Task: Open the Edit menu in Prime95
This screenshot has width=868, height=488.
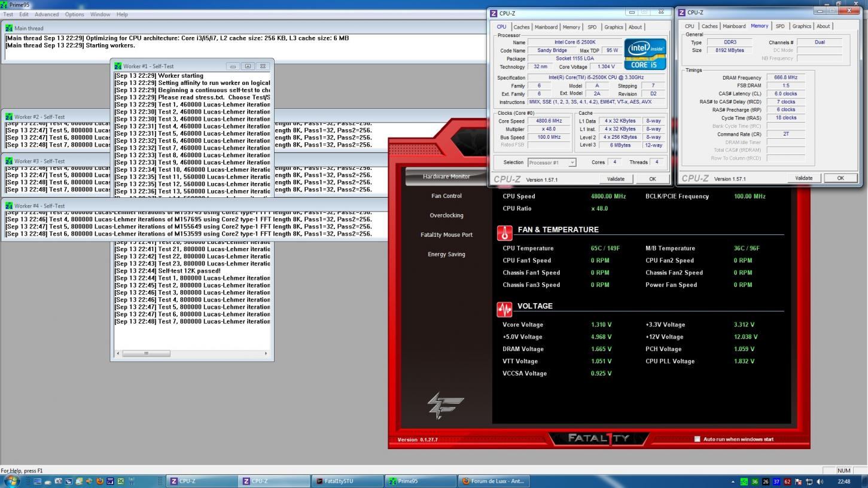Action: 24,14
